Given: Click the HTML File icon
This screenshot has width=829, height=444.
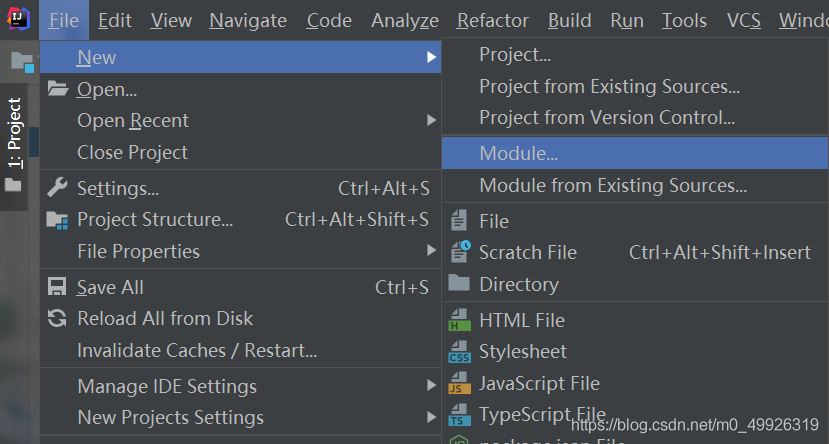Looking at the screenshot, I should point(460,320).
